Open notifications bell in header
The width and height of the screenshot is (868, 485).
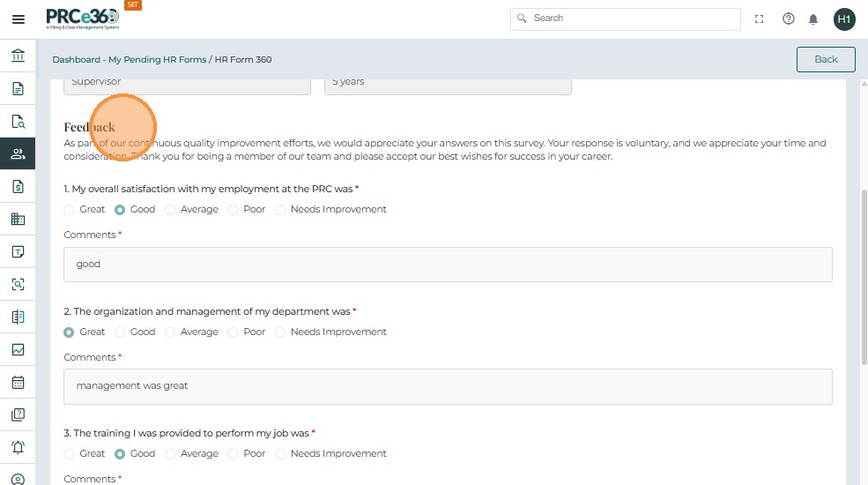(x=813, y=19)
